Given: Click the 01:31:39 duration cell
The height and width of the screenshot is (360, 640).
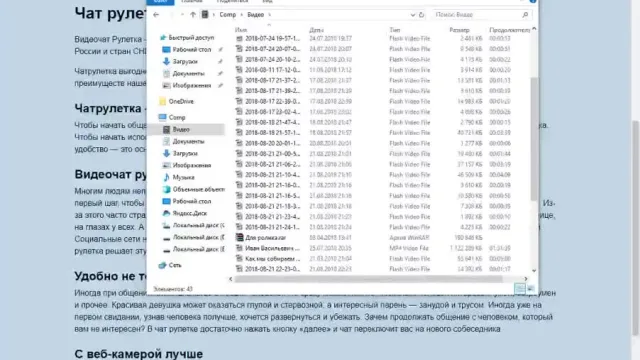Looking at the screenshot, I should coord(500,248).
